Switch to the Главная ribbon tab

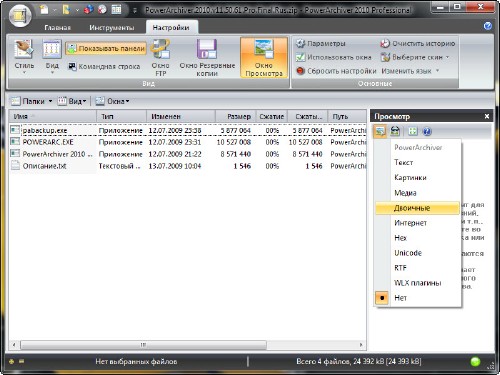click(58, 28)
